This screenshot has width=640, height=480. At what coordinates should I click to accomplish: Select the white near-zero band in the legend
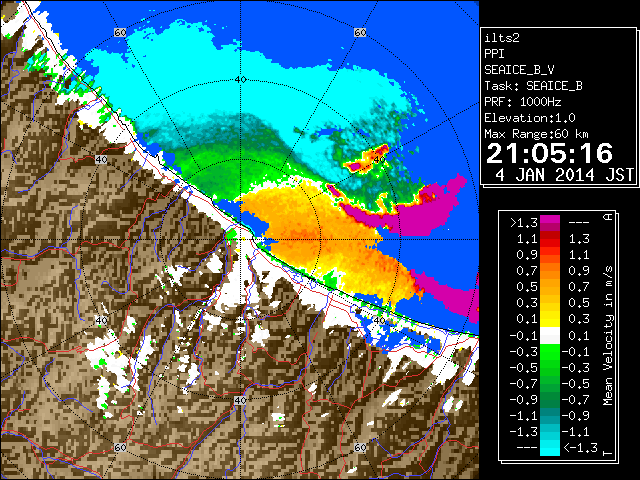[x=550, y=336]
